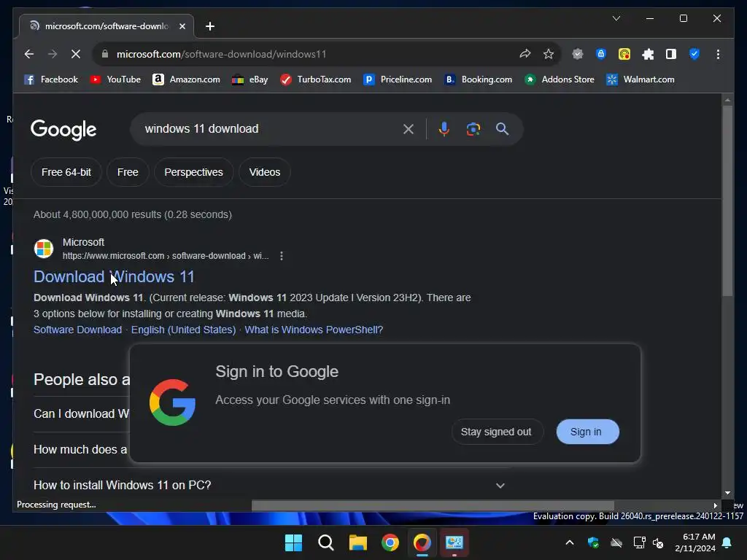Open the browser three-dot menu
Viewport: 747px width, 560px height.
[718, 54]
